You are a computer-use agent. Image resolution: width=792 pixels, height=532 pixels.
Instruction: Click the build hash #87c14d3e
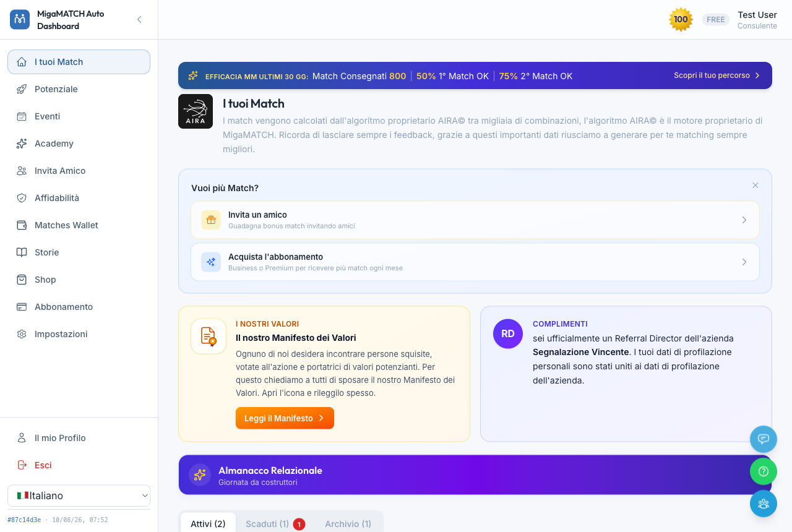point(24,520)
